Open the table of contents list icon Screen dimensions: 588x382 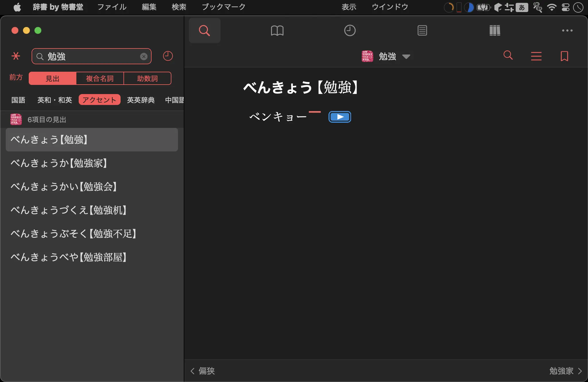pos(536,56)
